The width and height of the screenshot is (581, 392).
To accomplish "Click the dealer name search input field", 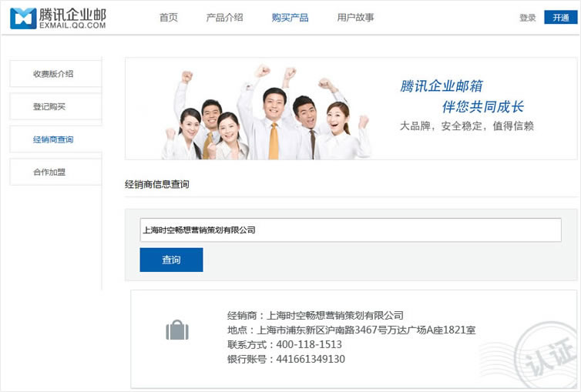I will point(351,230).
